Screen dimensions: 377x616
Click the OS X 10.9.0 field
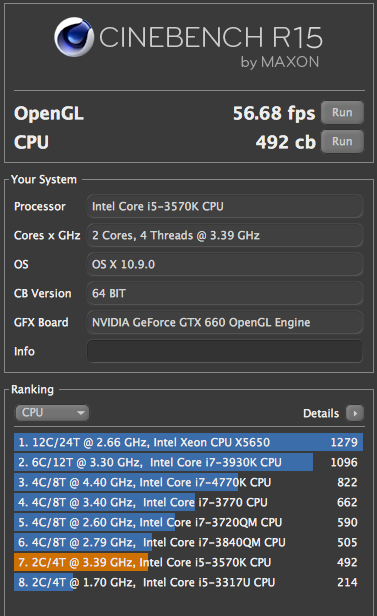pyautogui.click(x=225, y=264)
